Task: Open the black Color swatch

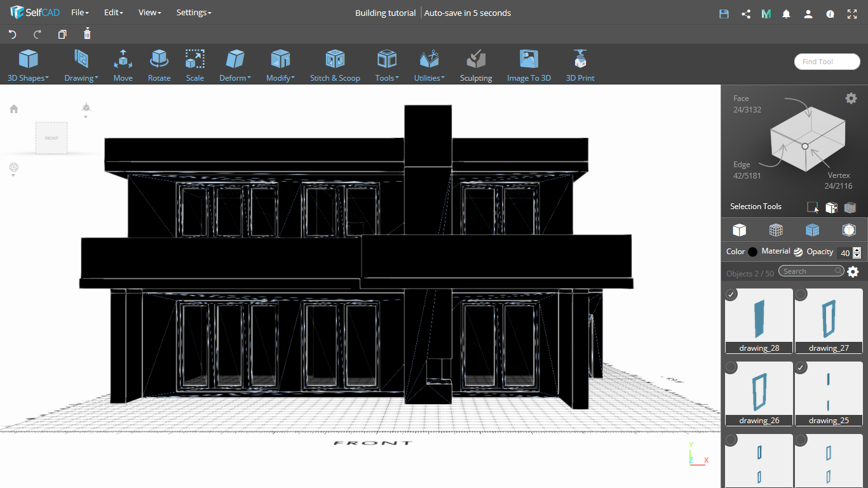Action: pyautogui.click(x=753, y=252)
